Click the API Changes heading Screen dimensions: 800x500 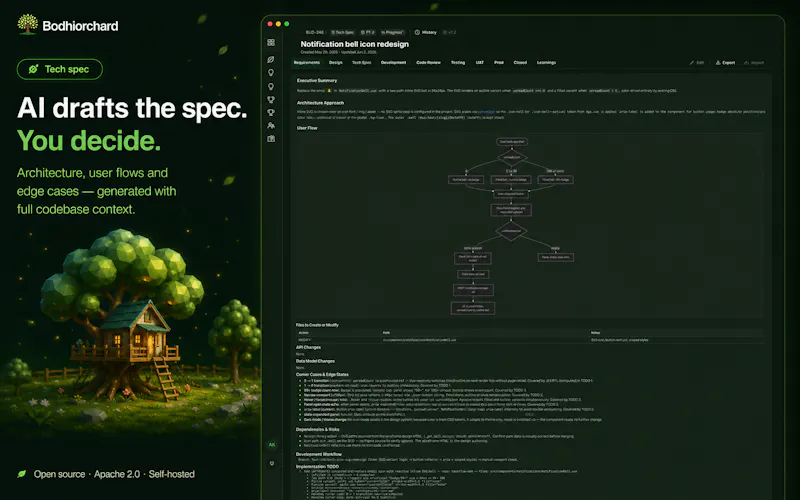pos(308,347)
